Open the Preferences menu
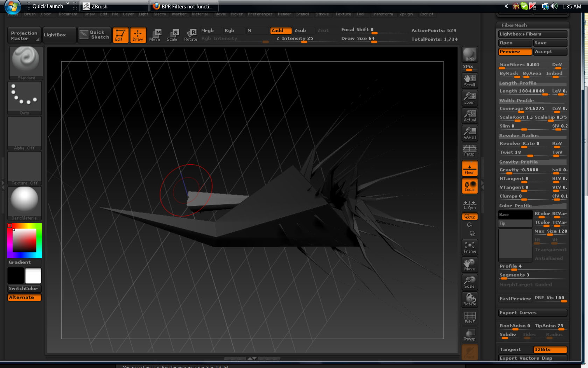This screenshot has width=588, height=368. click(x=260, y=14)
